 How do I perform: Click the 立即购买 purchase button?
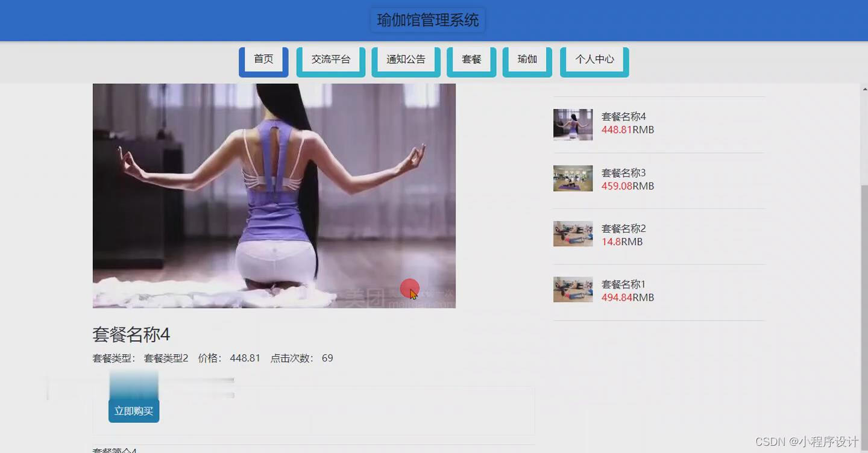[x=133, y=410]
